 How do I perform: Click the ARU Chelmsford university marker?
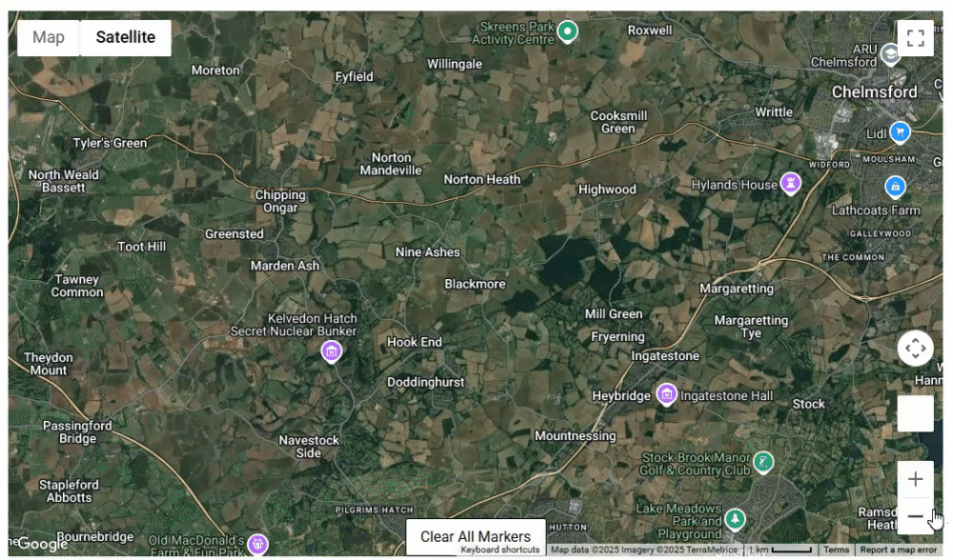coord(890,54)
